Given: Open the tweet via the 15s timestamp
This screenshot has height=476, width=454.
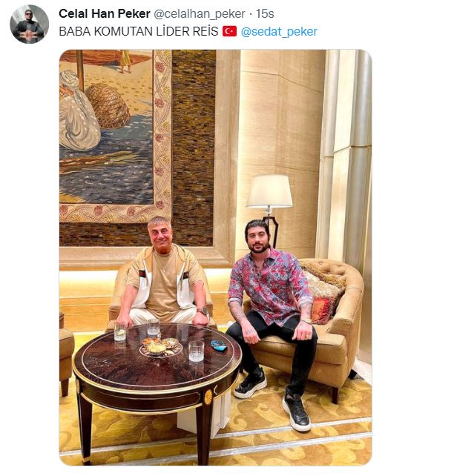Looking at the screenshot, I should click(265, 13).
